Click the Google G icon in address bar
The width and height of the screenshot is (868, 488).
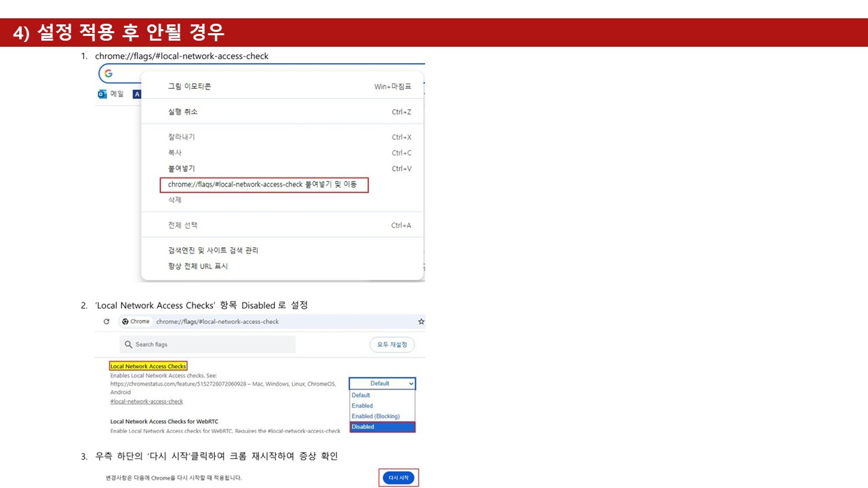pyautogui.click(x=108, y=73)
